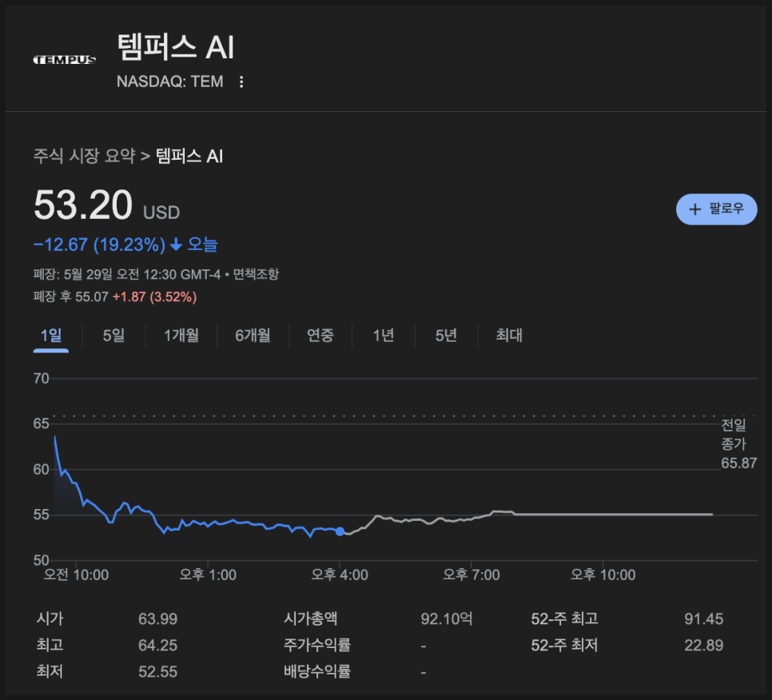
Task: Click the 오후 4:00 axis label
Action: (x=340, y=575)
